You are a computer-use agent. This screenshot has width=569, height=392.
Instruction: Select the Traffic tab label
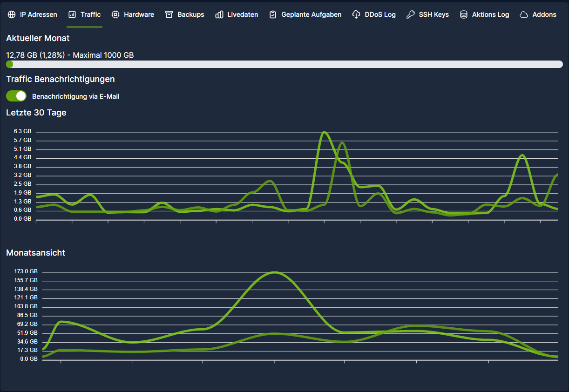click(x=90, y=14)
